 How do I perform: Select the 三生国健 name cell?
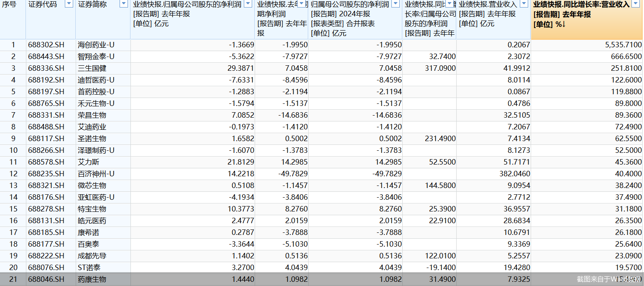pyautogui.click(x=92, y=68)
